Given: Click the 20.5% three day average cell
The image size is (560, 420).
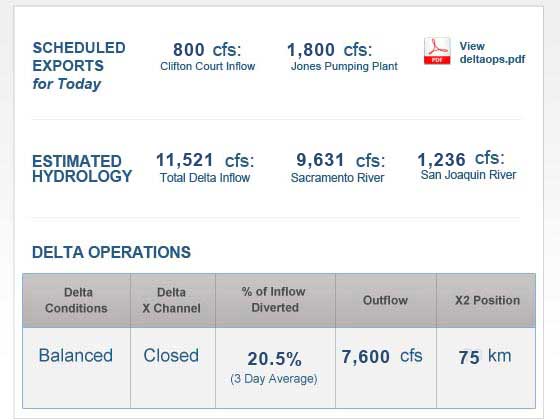Looking at the screenshot, I should point(275,368).
